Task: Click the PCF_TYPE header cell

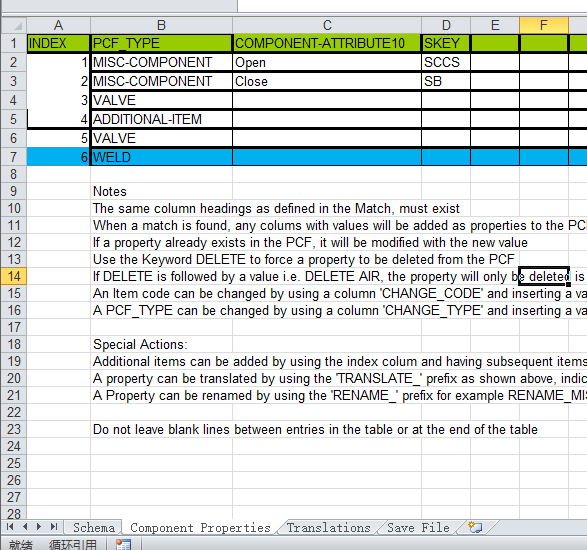Action: click(x=161, y=43)
